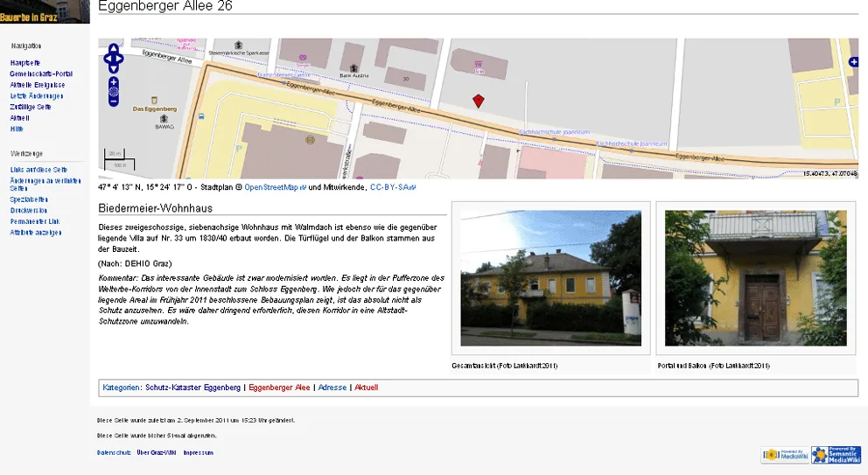Open Änderungen an verlinkten Seiten
The width and height of the screenshot is (868, 475).
(45, 185)
